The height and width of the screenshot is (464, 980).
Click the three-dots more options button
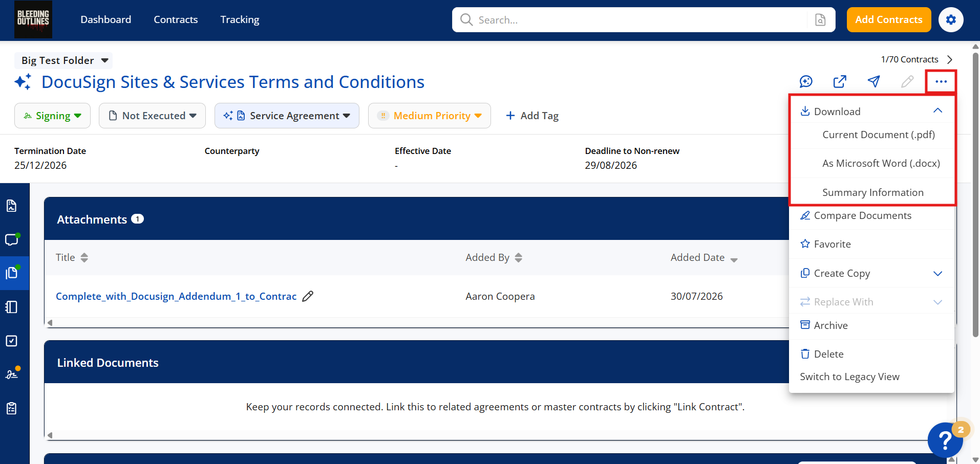941,81
